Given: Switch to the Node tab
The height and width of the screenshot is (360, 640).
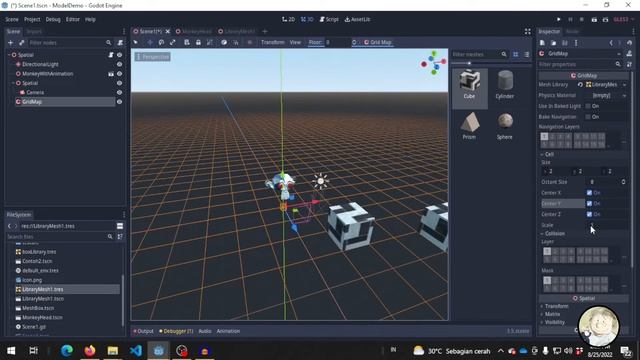Looking at the screenshot, I should [572, 31].
